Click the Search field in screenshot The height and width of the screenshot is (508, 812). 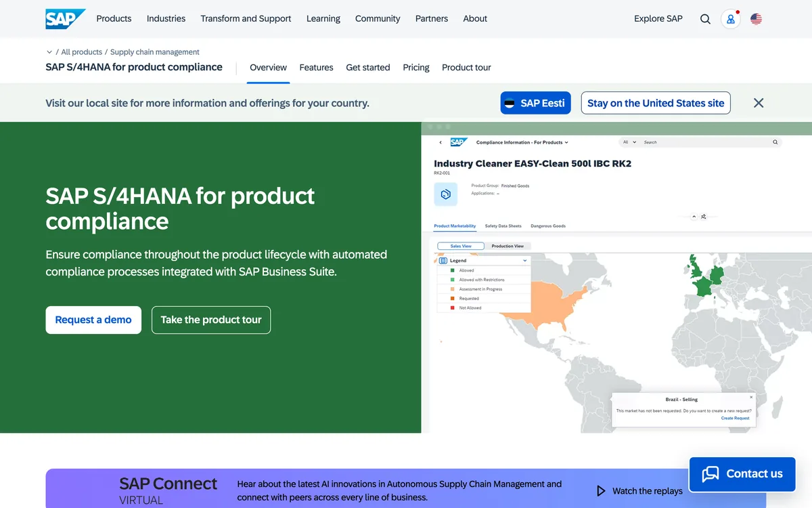tap(700, 142)
